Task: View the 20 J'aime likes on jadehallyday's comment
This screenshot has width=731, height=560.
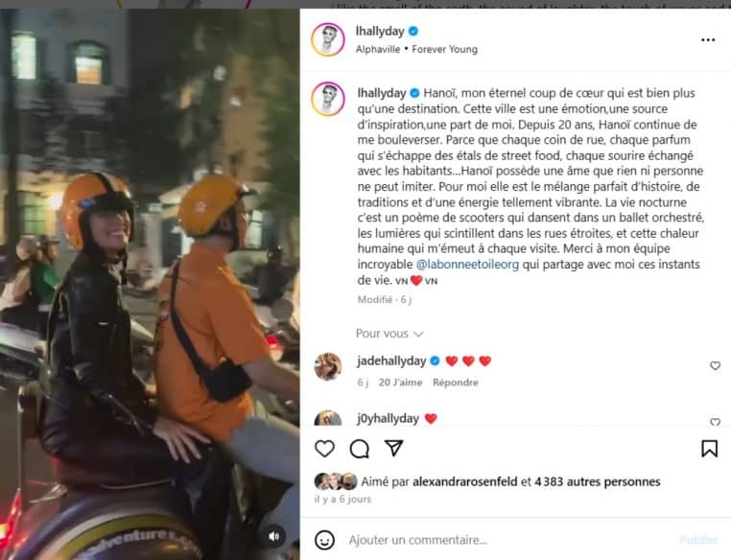Action: click(400, 383)
